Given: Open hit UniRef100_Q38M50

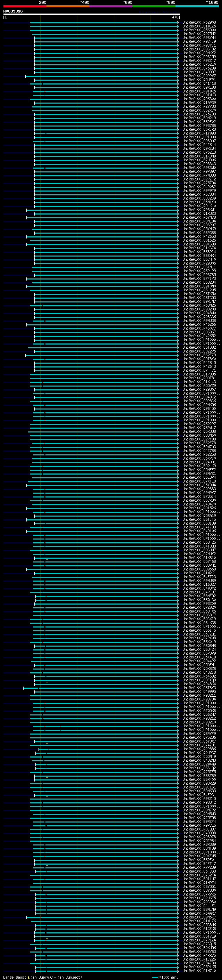Looking at the screenshot, I should 199,436.
